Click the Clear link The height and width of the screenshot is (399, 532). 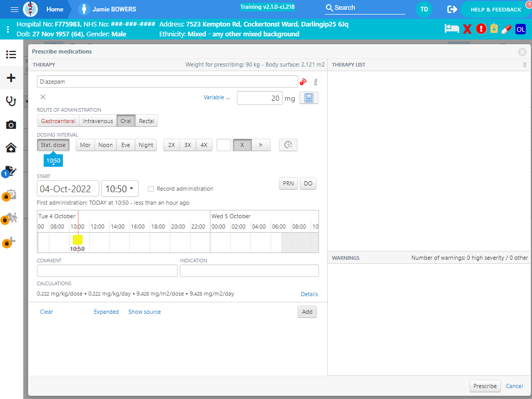coord(46,312)
